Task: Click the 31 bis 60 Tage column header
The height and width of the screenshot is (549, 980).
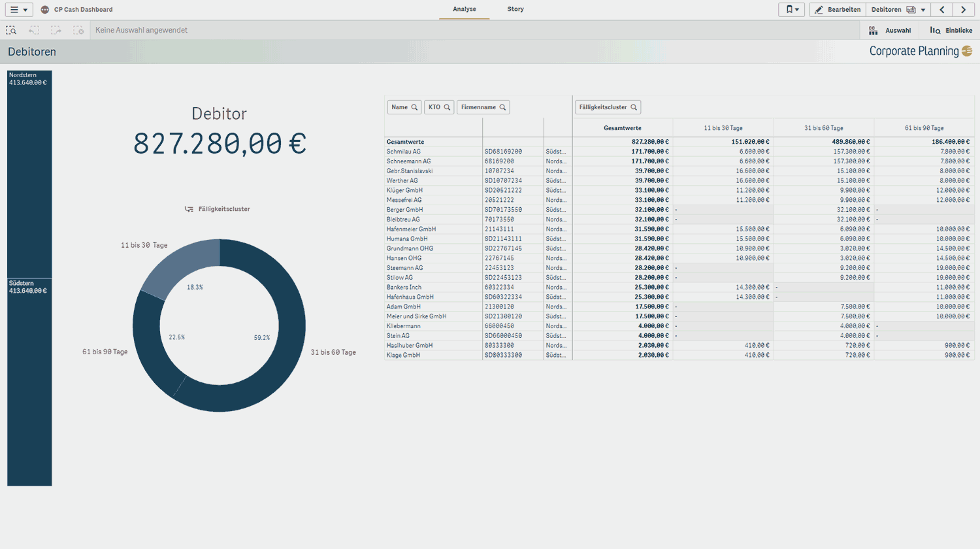Action: [x=824, y=128]
